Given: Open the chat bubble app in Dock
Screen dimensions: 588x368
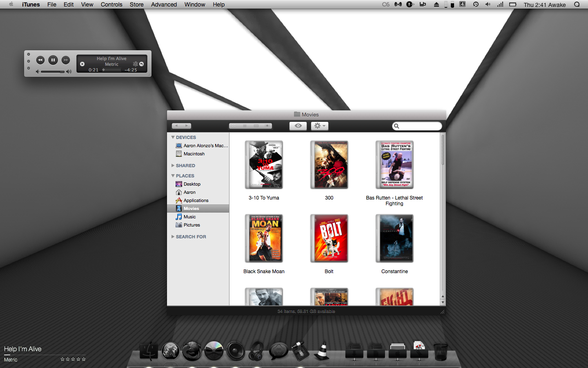Looking at the screenshot, I should pos(279,351).
